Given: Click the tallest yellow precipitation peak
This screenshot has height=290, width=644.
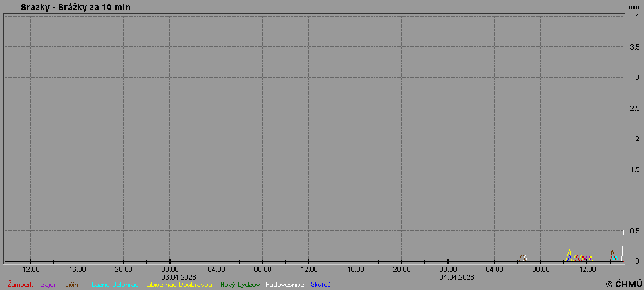Looking at the screenshot, I should [569, 250].
